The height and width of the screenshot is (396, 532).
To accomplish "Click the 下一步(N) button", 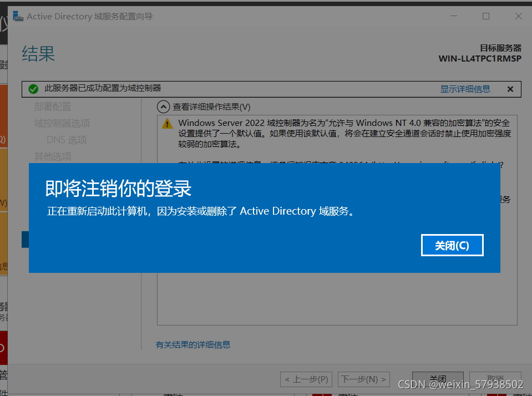I will [364, 379].
